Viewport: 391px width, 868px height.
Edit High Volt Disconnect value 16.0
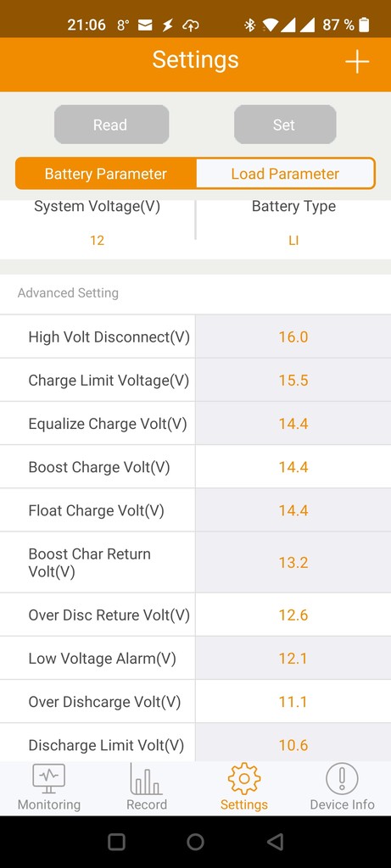pyautogui.click(x=293, y=337)
